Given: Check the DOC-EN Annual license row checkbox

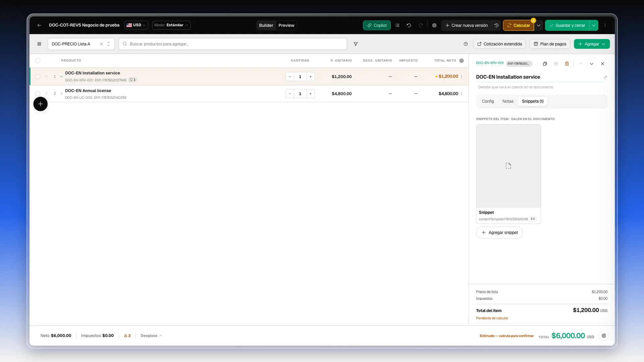Looking at the screenshot, I should [38, 94].
